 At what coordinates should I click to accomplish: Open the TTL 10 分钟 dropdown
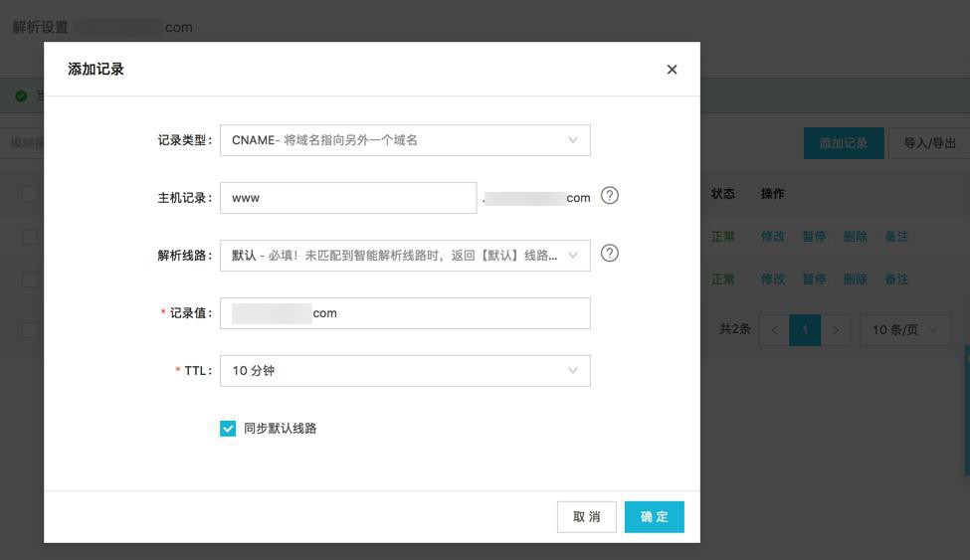point(405,371)
